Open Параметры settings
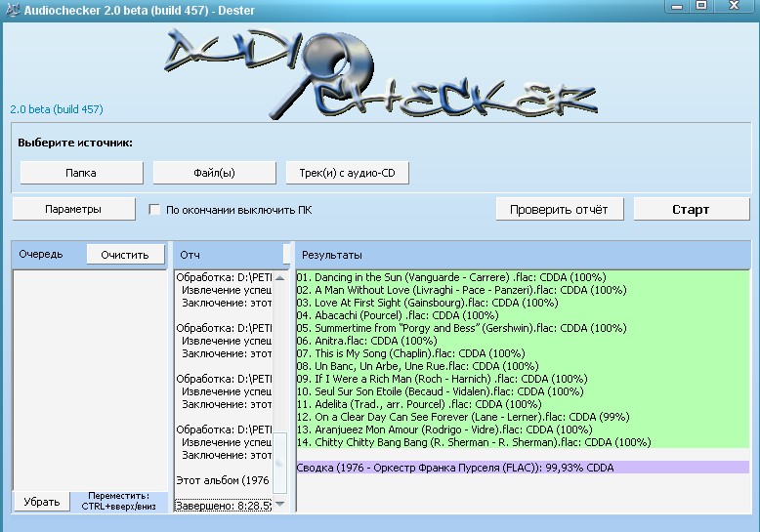 (73, 209)
